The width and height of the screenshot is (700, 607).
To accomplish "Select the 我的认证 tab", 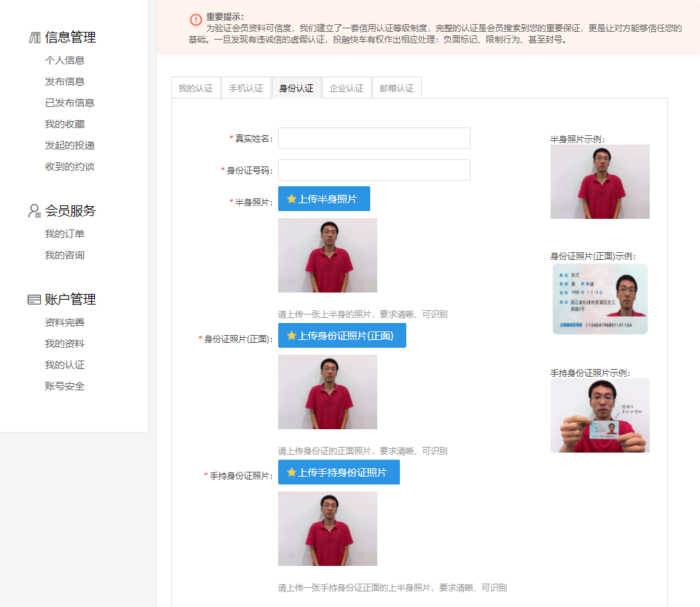I will (195, 87).
